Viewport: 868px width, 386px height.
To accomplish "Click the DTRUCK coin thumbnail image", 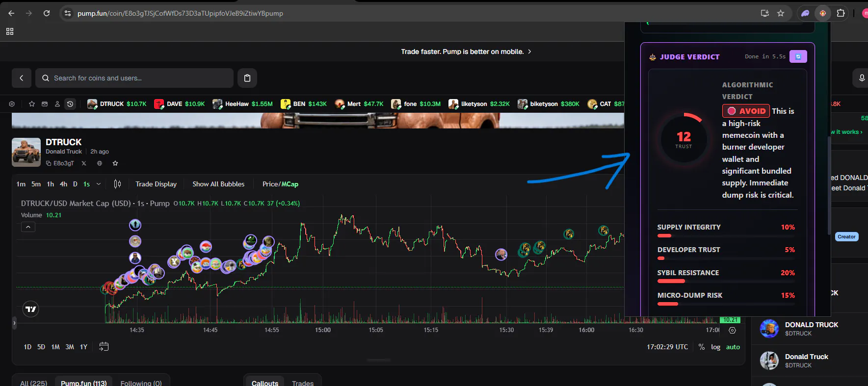I will [x=26, y=152].
